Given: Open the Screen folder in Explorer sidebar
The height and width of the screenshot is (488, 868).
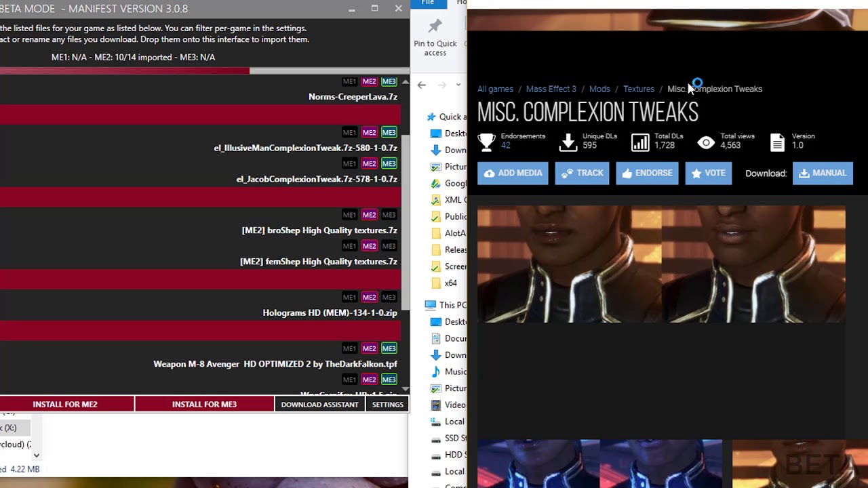Looking at the screenshot, I should coord(449,266).
